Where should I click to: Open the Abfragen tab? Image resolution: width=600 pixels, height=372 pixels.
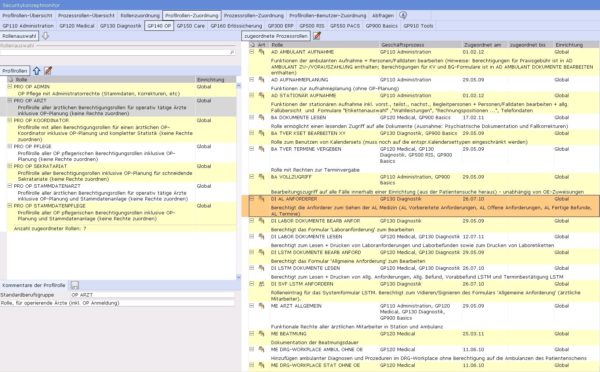click(383, 15)
